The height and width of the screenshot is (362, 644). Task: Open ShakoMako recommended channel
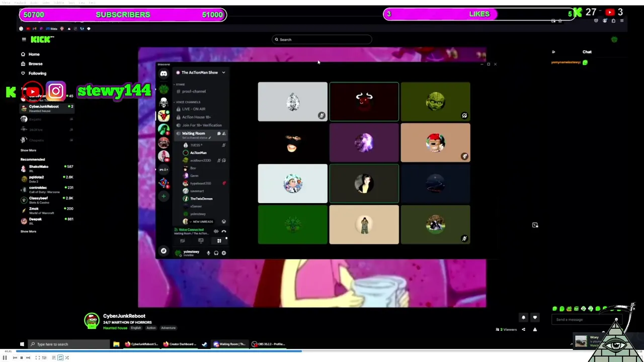tap(47, 168)
